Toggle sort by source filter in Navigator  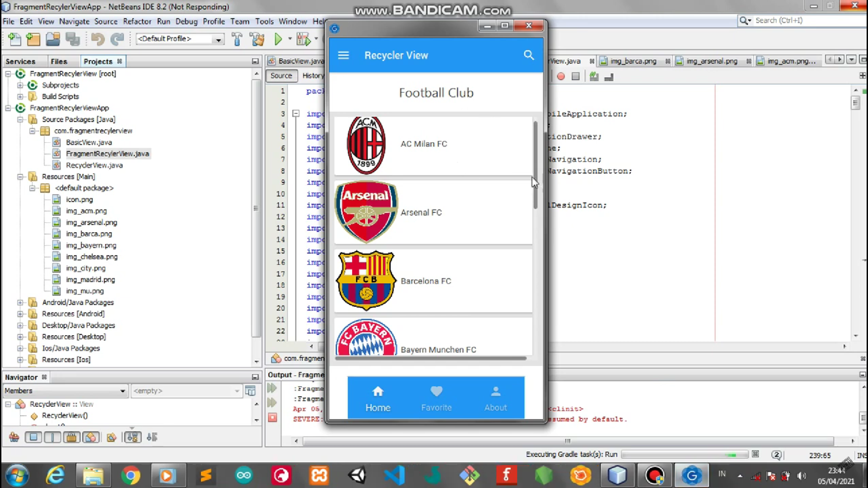coord(152,437)
